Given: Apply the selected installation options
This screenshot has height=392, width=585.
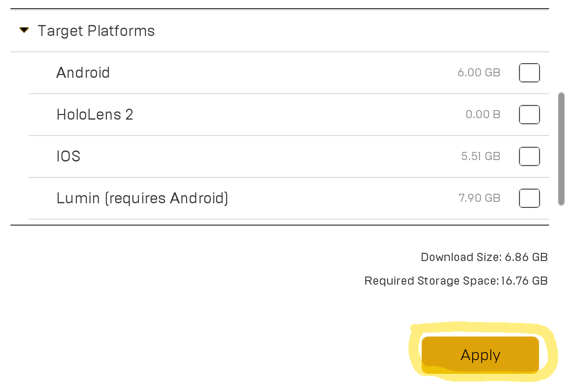Looking at the screenshot, I should tap(480, 355).
